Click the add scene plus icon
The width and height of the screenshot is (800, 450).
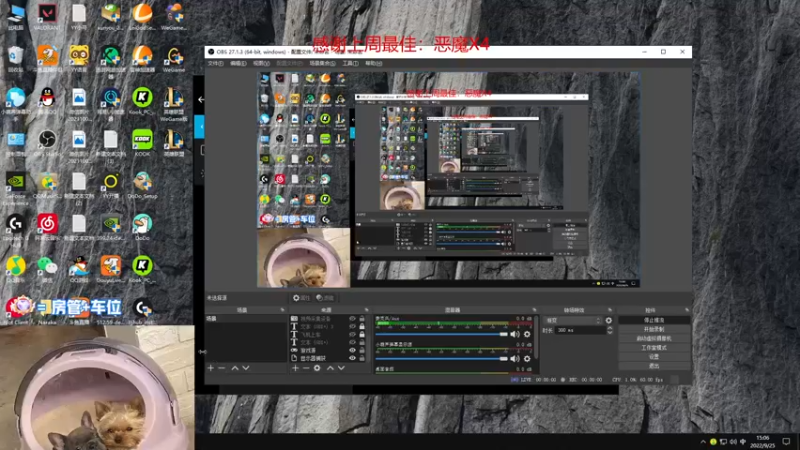point(211,368)
